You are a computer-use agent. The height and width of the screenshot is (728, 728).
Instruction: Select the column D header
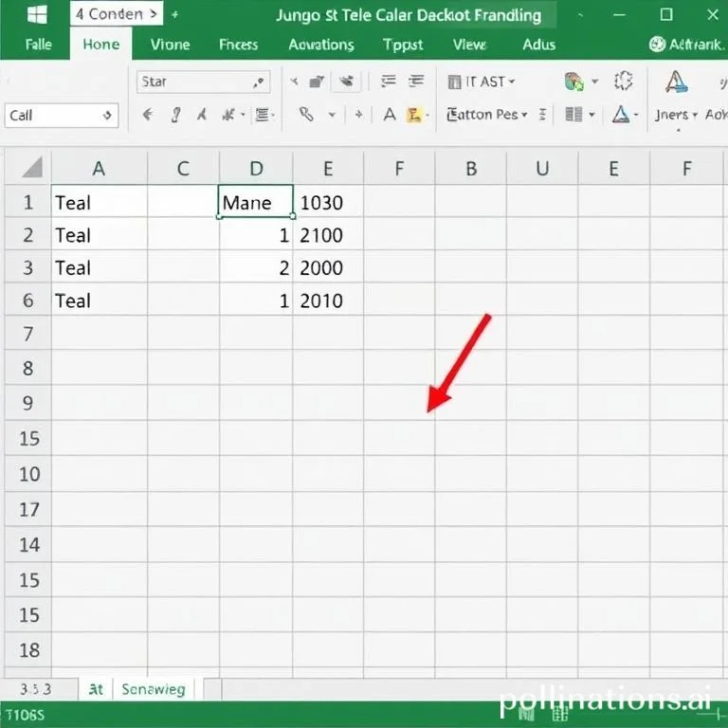[256, 169]
